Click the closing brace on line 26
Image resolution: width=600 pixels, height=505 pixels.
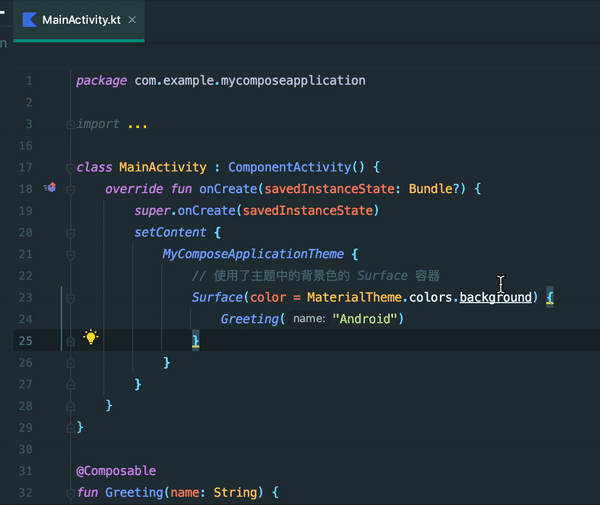pyautogui.click(x=166, y=362)
